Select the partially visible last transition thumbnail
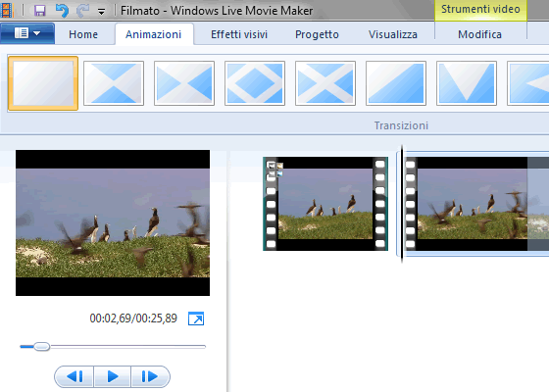This screenshot has width=549, height=392. coord(528,83)
